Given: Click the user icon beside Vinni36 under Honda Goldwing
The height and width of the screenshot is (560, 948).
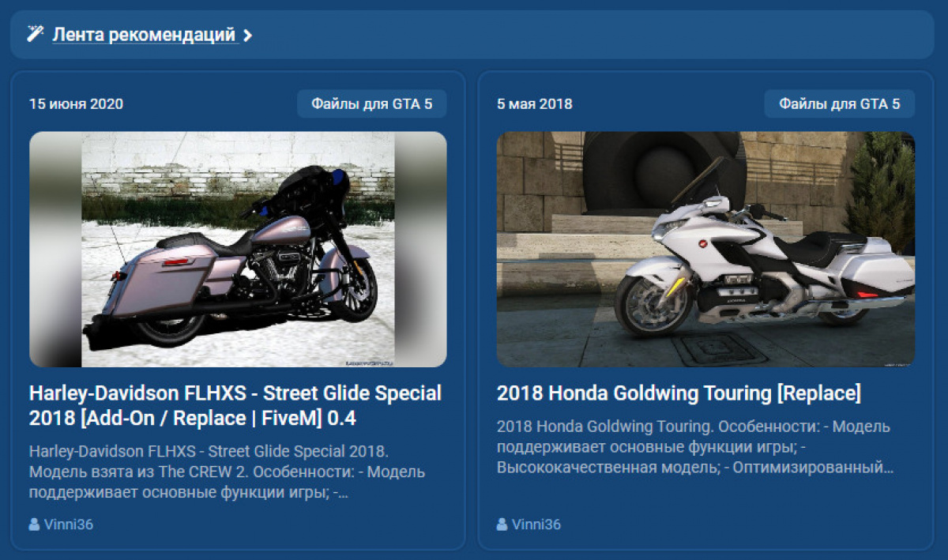Looking at the screenshot, I should coord(502,524).
